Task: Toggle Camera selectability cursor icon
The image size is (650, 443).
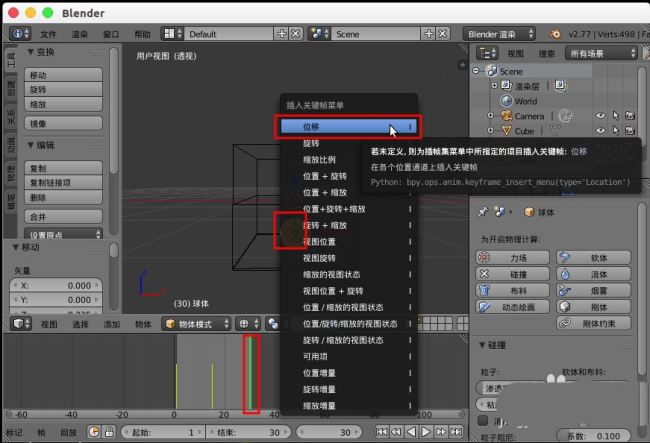Action: pos(616,116)
